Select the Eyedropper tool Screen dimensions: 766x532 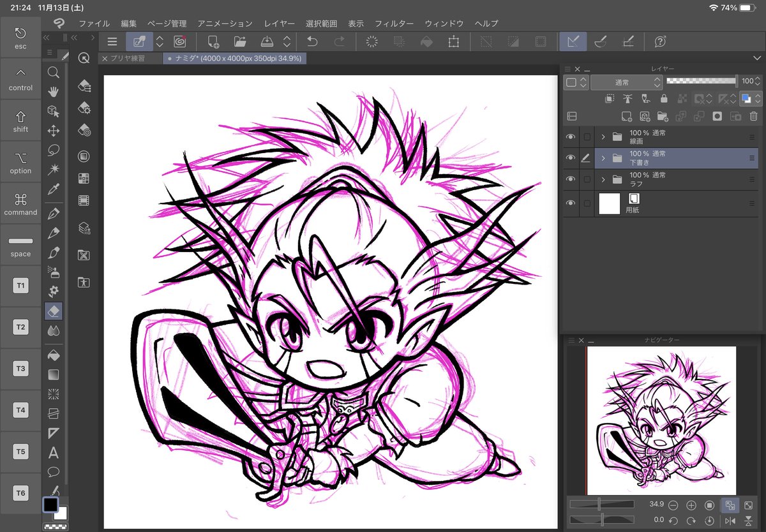coord(54,189)
